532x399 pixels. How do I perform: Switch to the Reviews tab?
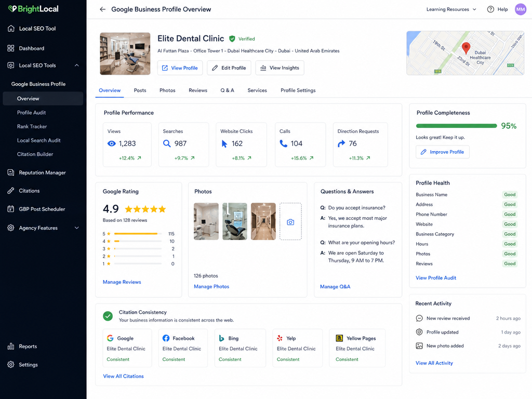(x=198, y=90)
